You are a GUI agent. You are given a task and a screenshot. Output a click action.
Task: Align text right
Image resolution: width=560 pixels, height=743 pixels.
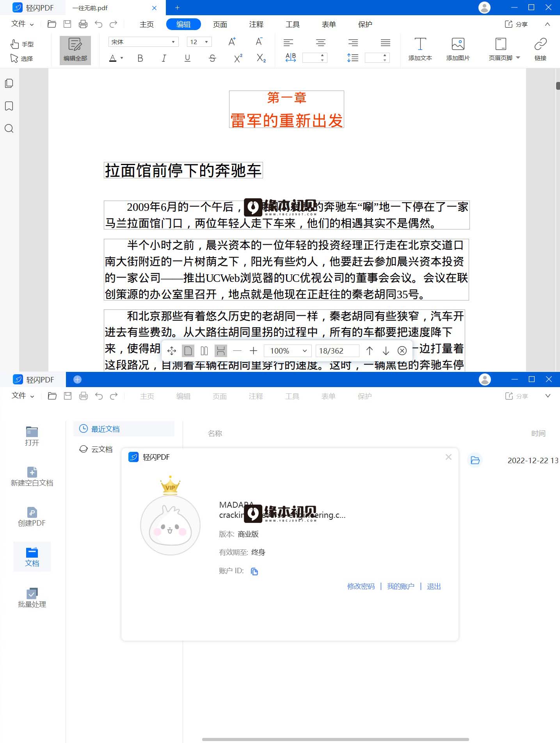pos(353,43)
